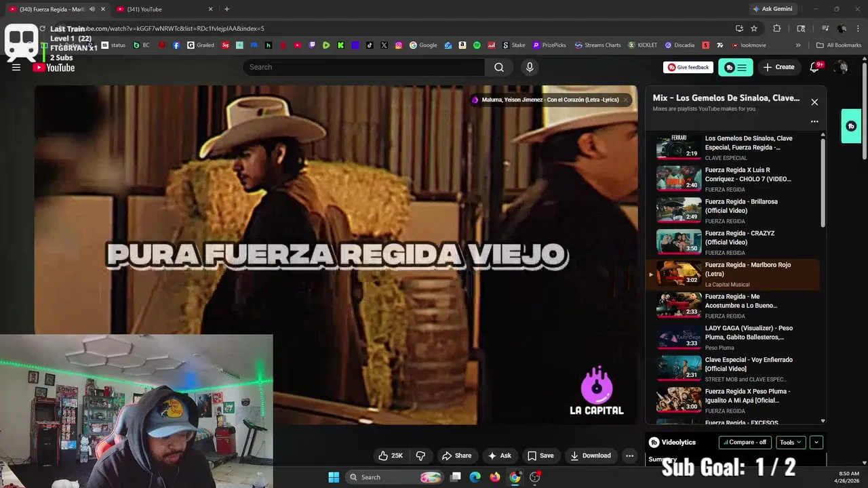Open the All Bookmarks folder
This screenshot has width=868, height=488.
pos(839,45)
